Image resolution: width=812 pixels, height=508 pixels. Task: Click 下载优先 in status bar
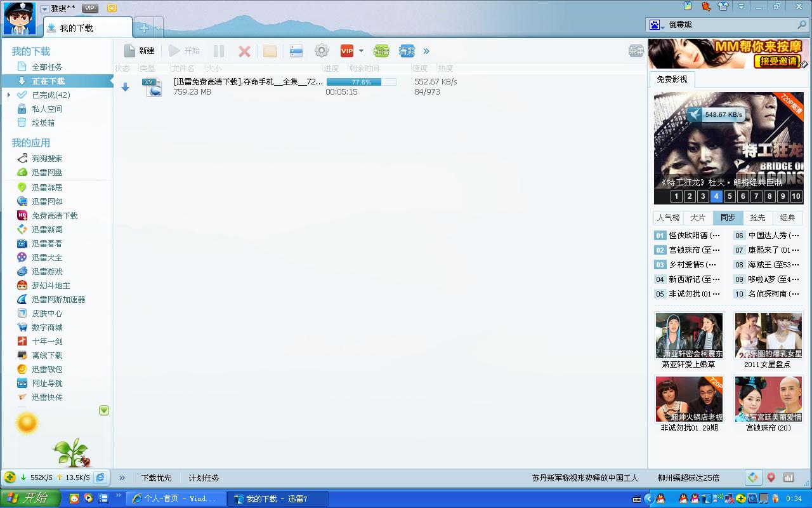tap(156, 478)
